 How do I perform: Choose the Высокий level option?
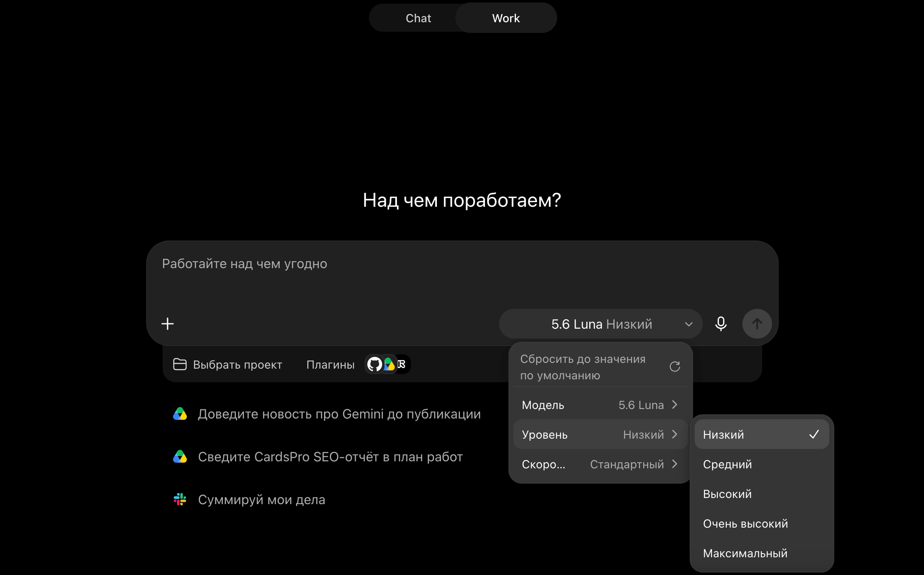point(761,494)
